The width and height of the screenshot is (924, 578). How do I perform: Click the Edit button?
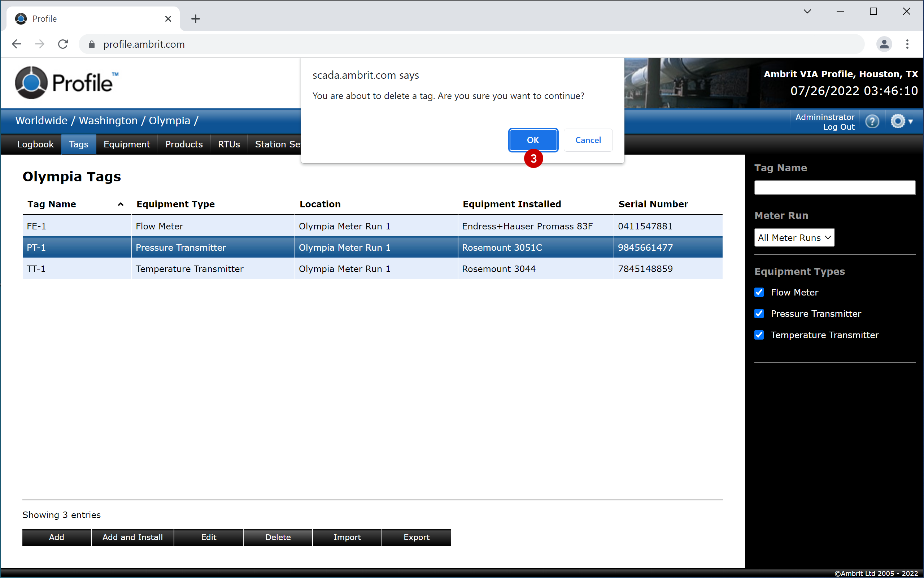[209, 538]
